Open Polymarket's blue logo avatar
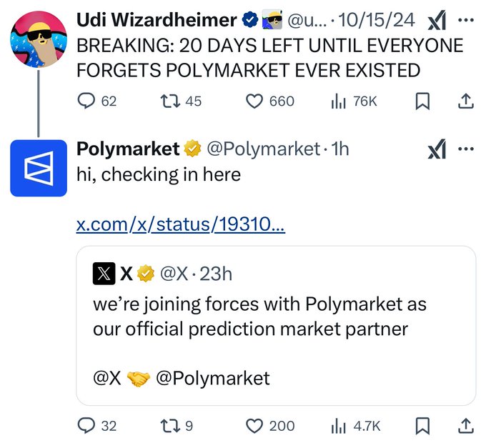 click(39, 168)
